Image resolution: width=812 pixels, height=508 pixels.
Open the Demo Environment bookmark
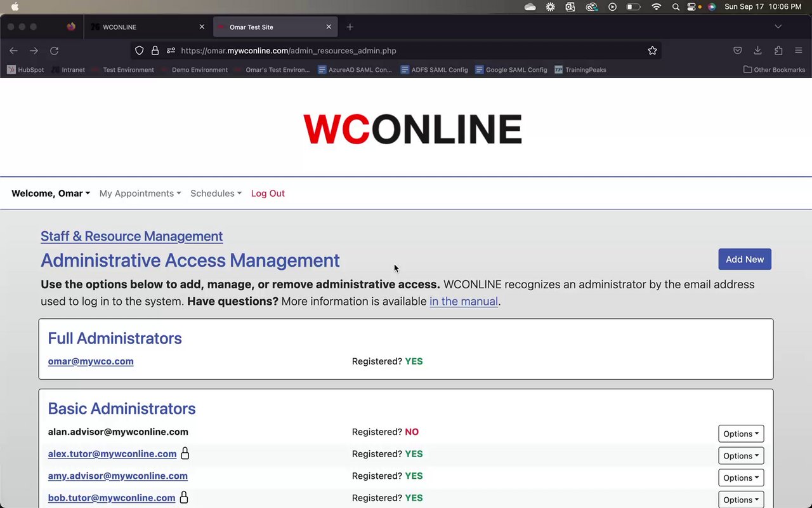[x=194, y=70]
